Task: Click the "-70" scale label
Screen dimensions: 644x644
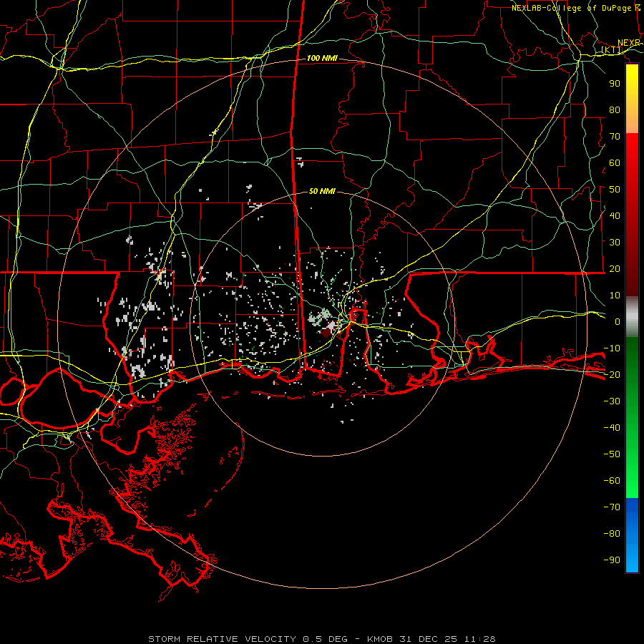Action: coord(612,507)
